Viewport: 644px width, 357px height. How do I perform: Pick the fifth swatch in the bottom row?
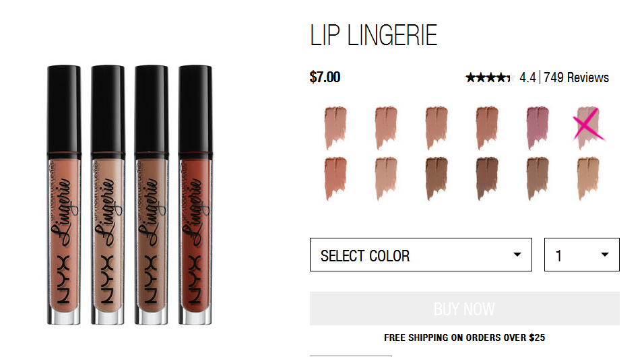pyautogui.click(x=538, y=178)
